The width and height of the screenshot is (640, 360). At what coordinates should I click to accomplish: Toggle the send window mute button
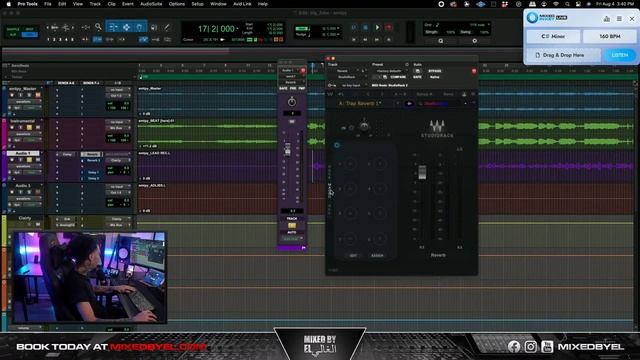click(292, 122)
